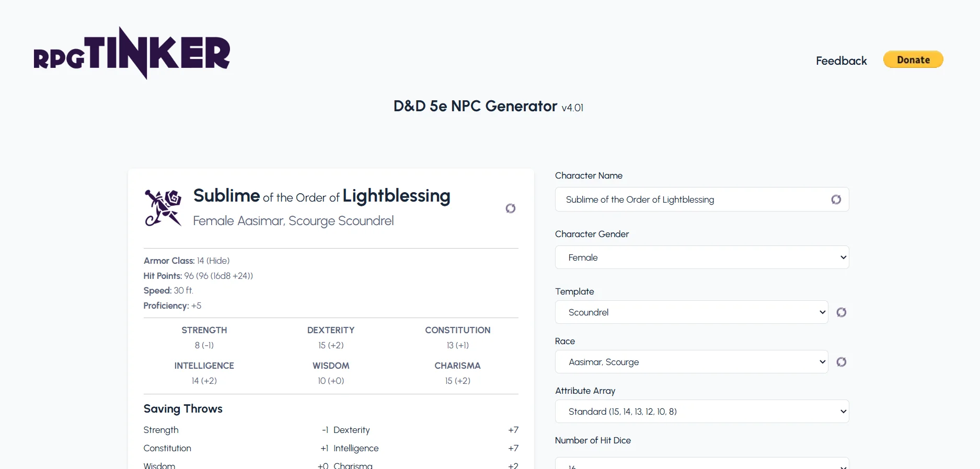Click the NPC name heading on the stat card
The width and height of the screenshot is (980, 469).
[321, 196]
